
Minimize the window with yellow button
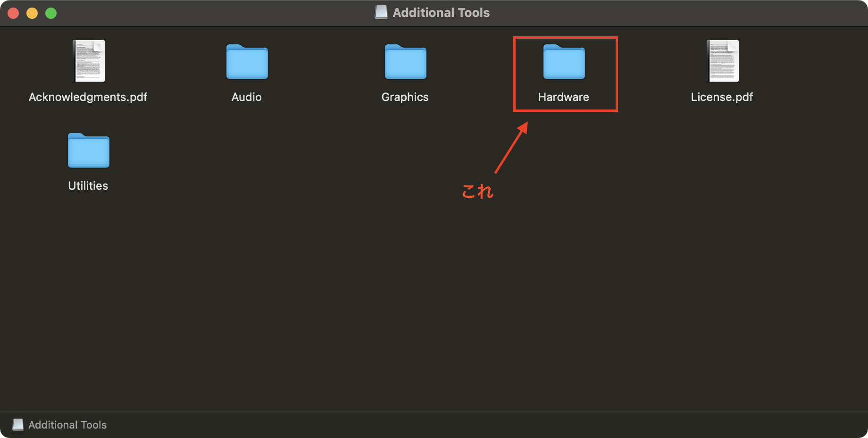pos(32,13)
